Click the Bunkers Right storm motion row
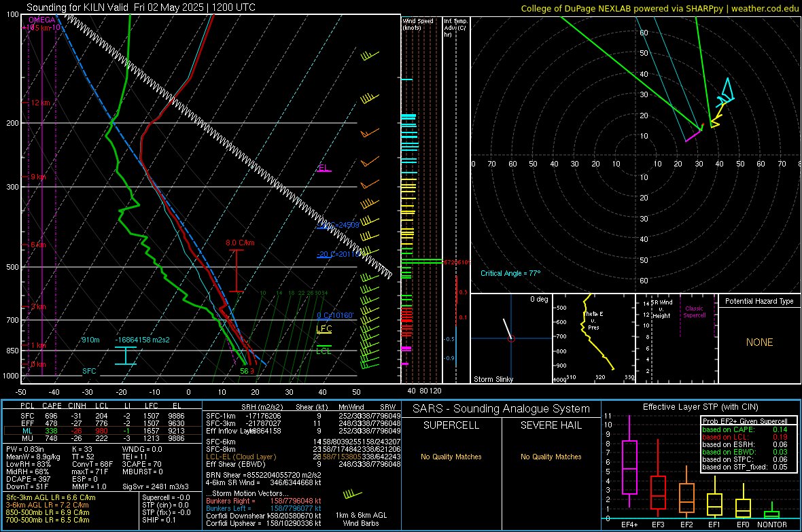This screenshot has width=802, height=532. pos(264,501)
